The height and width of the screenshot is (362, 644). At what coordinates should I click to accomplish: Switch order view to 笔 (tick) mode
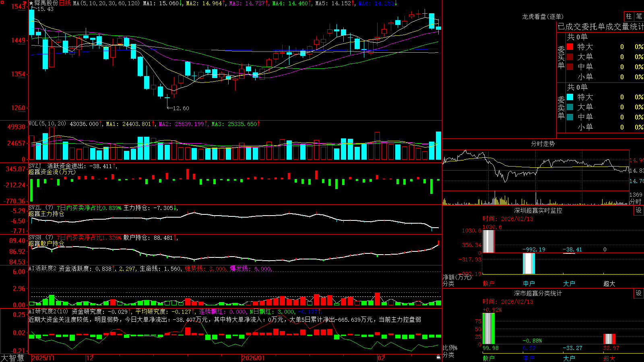[639, 16]
